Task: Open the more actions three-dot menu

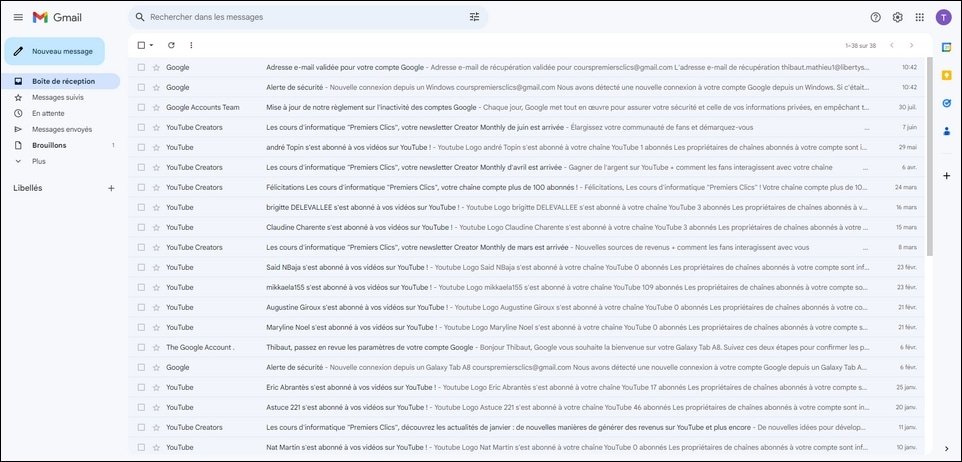Action: click(x=191, y=45)
